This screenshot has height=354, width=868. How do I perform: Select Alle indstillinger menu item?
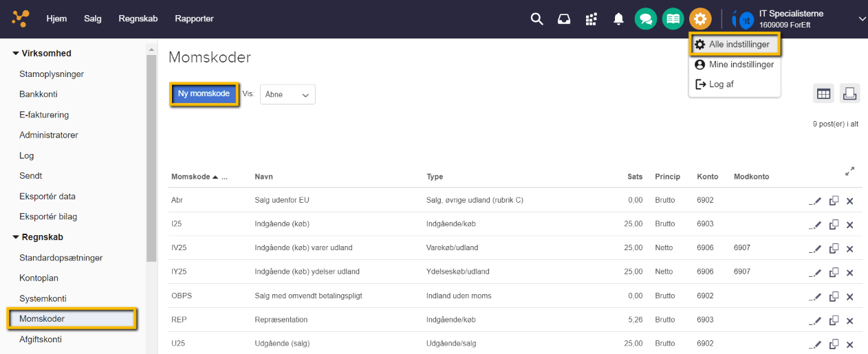pyautogui.click(x=735, y=44)
